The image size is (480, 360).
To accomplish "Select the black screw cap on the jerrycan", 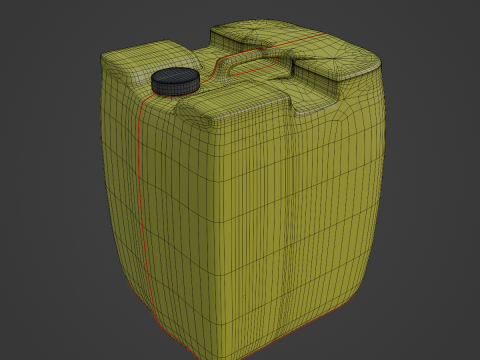I will [175, 82].
